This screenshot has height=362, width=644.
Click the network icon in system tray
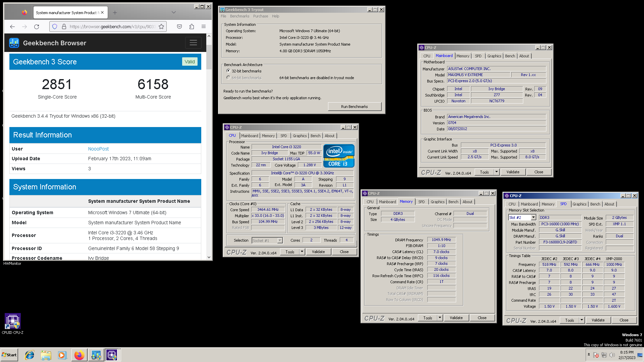tap(604, 355)
